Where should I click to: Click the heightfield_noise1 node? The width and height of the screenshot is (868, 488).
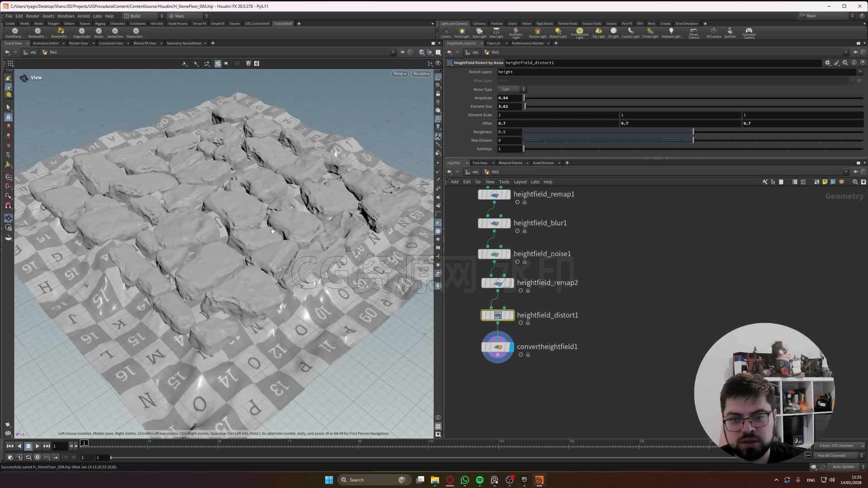click(494, 254)
